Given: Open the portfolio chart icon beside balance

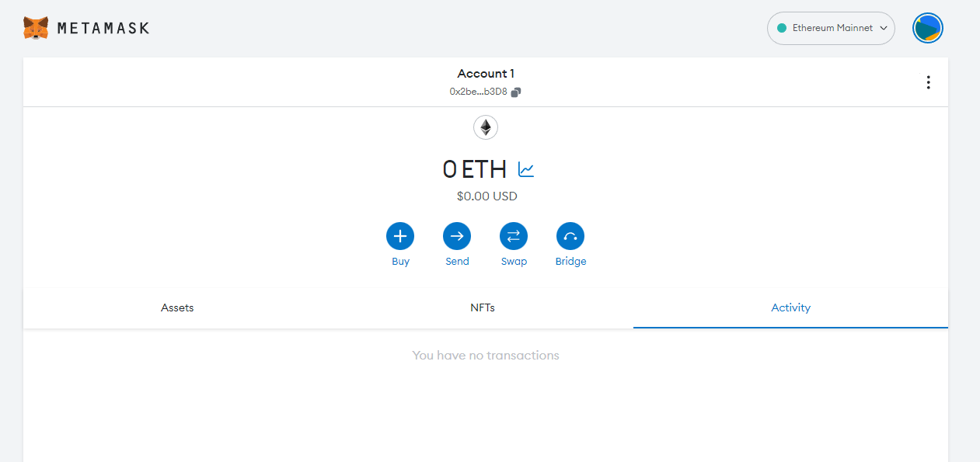Looking at the screenshot, I should point(526,169).
